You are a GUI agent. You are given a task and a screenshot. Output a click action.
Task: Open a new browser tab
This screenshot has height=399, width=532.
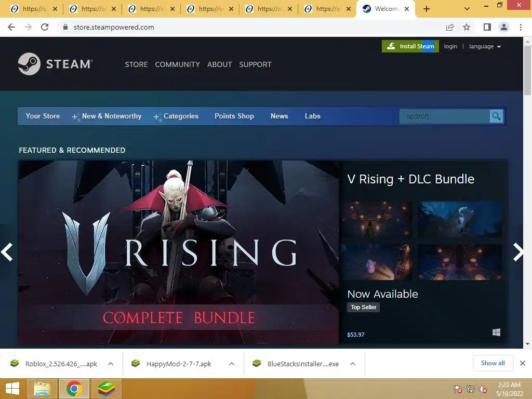[427, 9]
